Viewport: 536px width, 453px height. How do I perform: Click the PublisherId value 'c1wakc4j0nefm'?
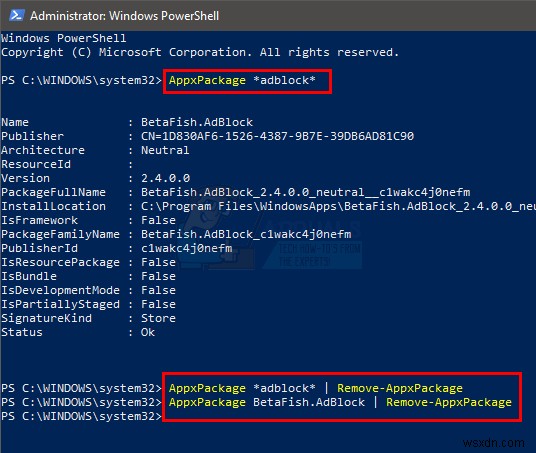pos(187,248)
